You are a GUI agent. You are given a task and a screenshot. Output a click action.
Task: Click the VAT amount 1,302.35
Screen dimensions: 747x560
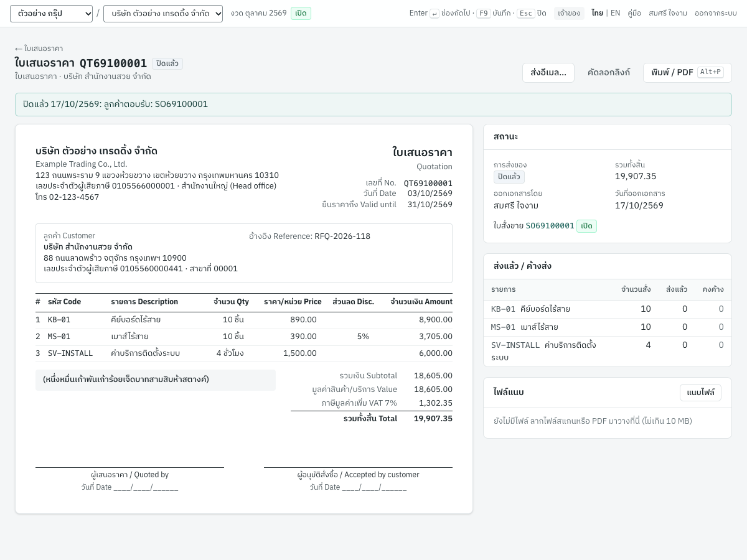click(x=436, y=403)
